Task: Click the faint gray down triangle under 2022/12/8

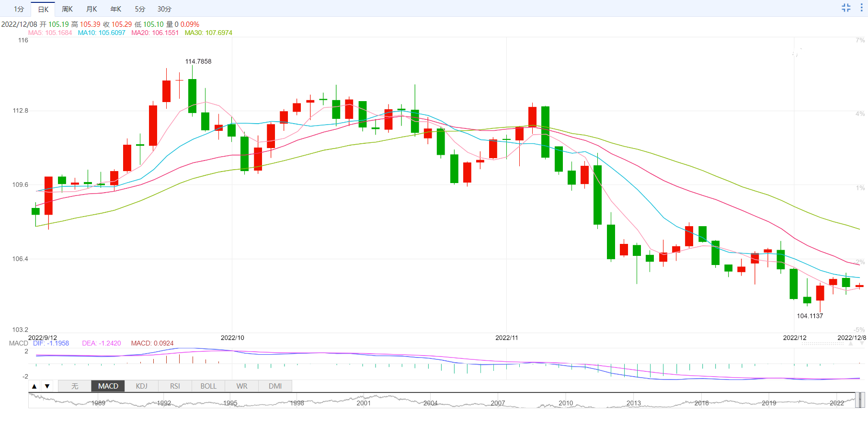Action: pos(862,344)
